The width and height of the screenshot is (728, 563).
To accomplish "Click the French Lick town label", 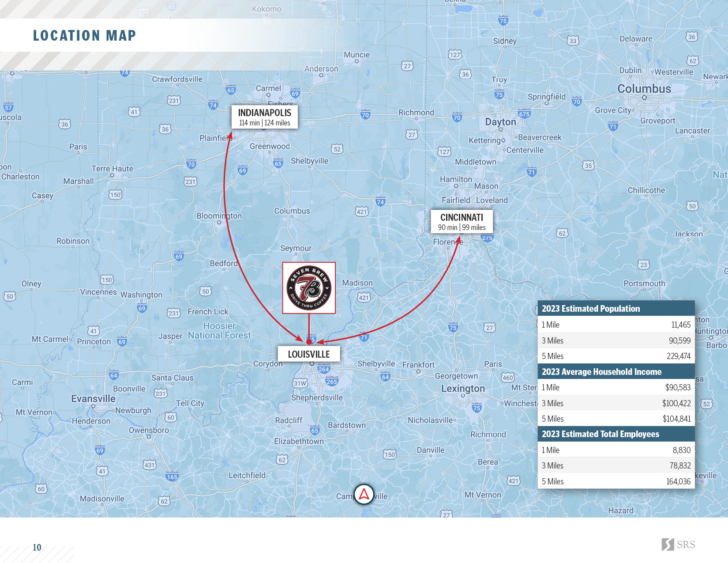I will tap(208, 312).
